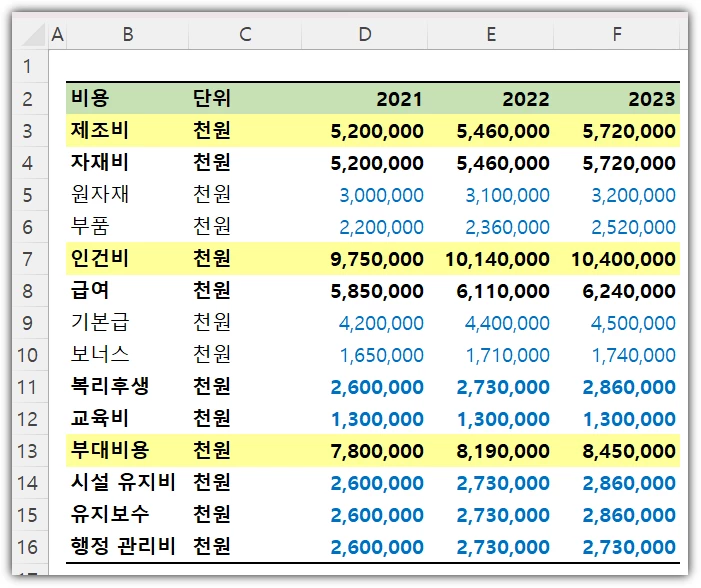Select row 16 header
The width and height of the screenshot is (701, 588).
[x=30, y=547]
